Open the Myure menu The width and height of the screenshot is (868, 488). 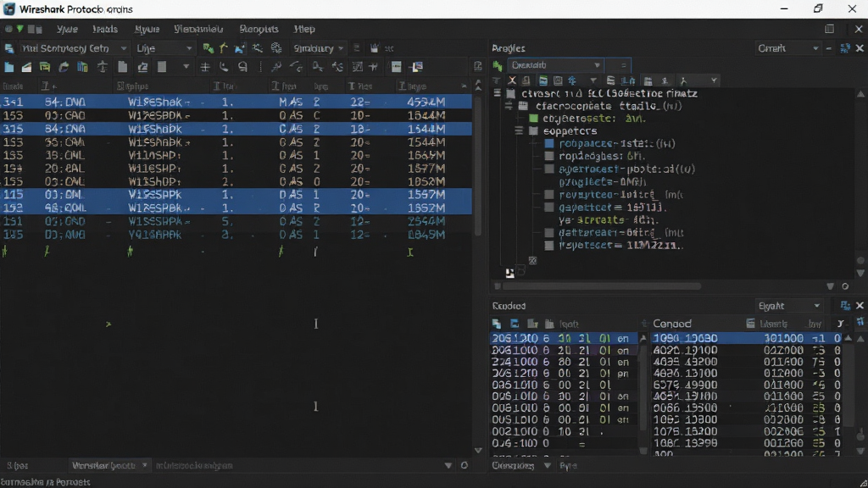147,30
